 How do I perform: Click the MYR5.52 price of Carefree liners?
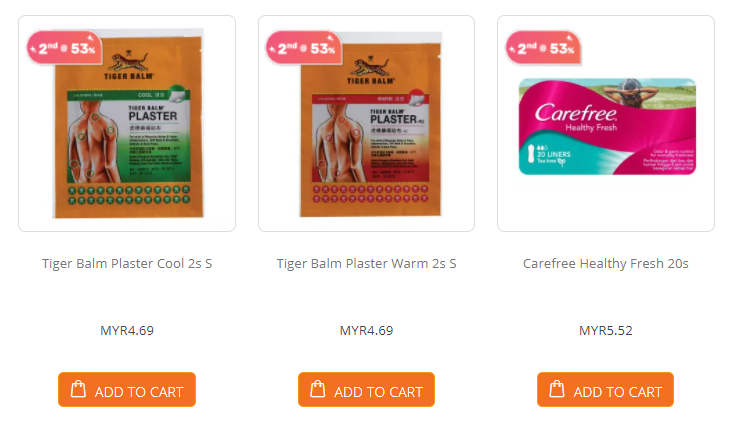(606, 331)
